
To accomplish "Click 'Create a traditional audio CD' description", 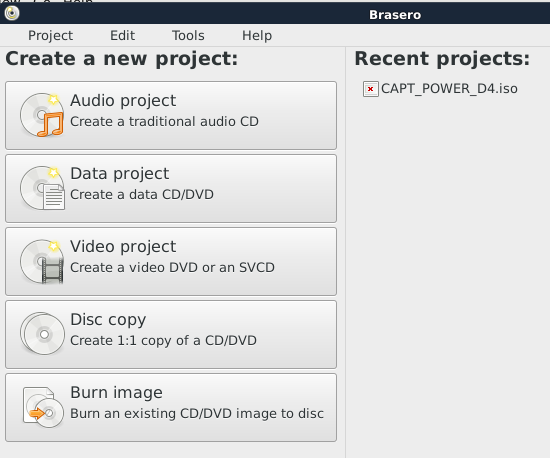I will coord(164,121).
